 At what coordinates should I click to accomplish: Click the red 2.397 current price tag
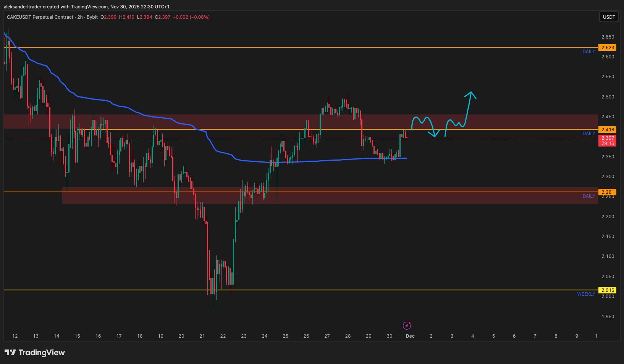pos(608,138)
